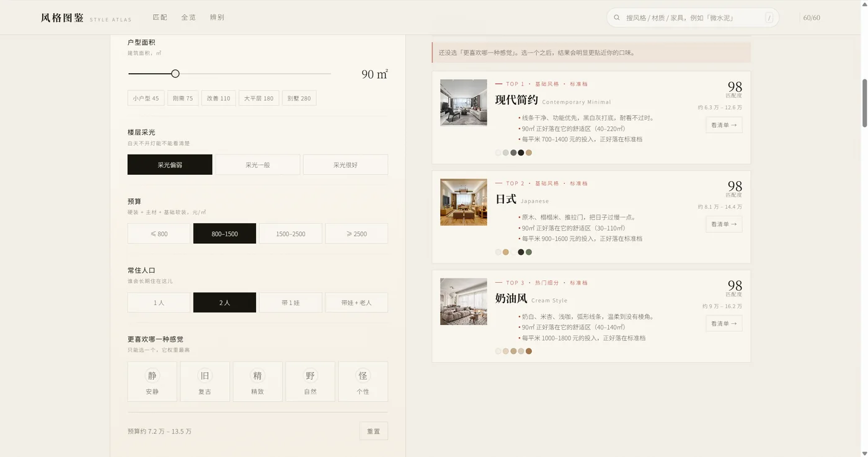Screen dimensions: 868x457
Task: Pick the 怪 个性 feeling tile
Action: click(363, 381)
